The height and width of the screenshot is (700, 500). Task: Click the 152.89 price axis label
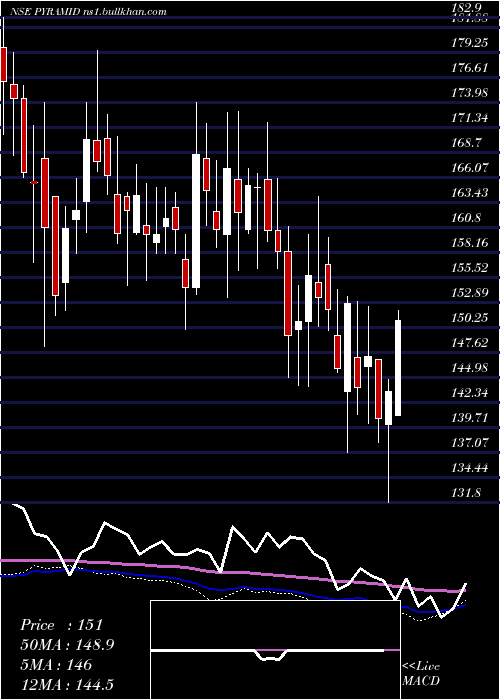[x=469, y=293]
